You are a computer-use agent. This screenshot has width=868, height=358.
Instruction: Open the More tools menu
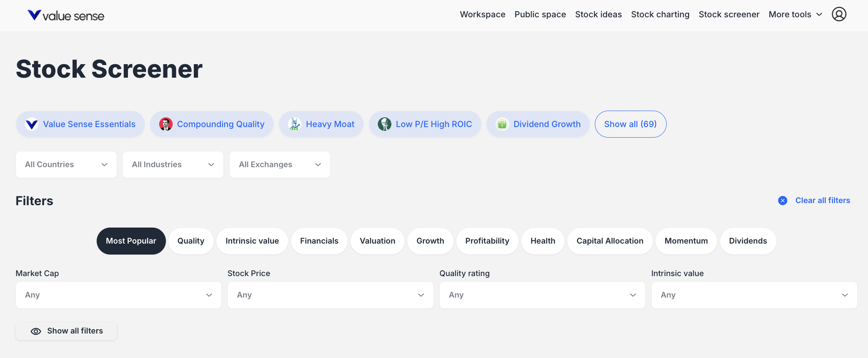(x=795, y=14)
